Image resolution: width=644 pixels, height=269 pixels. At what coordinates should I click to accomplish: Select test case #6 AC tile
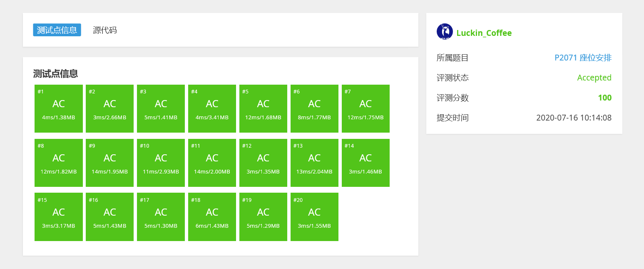pyautogui.click(x=315, y=108)
